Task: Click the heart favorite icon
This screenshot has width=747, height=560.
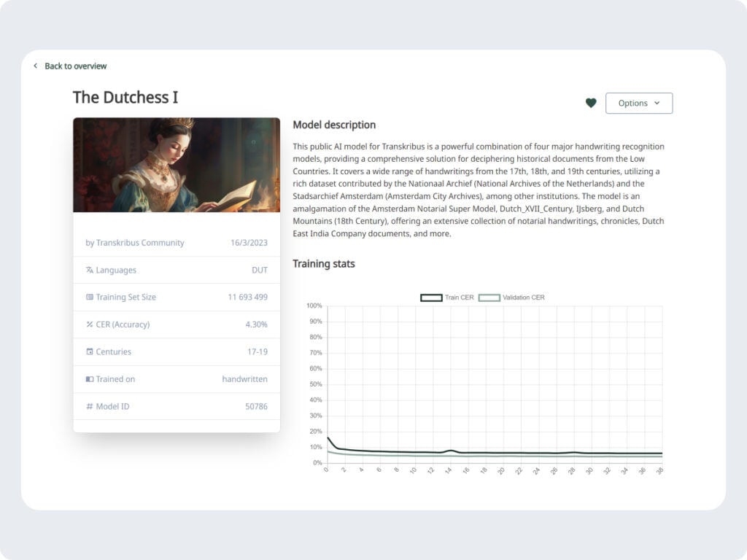Action: 591,104
